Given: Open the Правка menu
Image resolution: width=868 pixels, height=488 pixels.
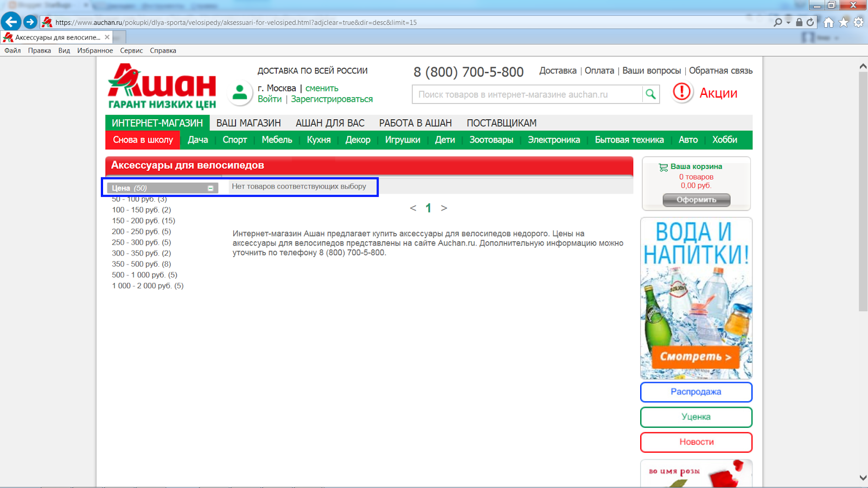Looking at the screenshot, I should [x=40, y=50].
